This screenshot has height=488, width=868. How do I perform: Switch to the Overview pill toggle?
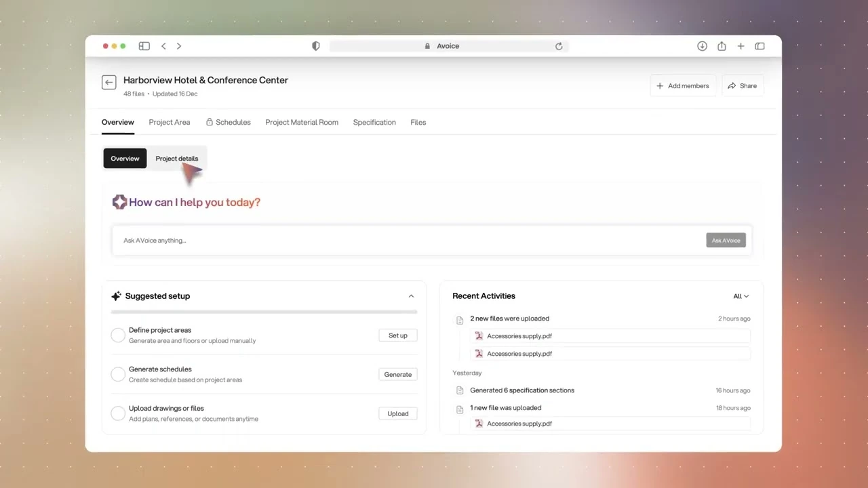pos(125,159)
